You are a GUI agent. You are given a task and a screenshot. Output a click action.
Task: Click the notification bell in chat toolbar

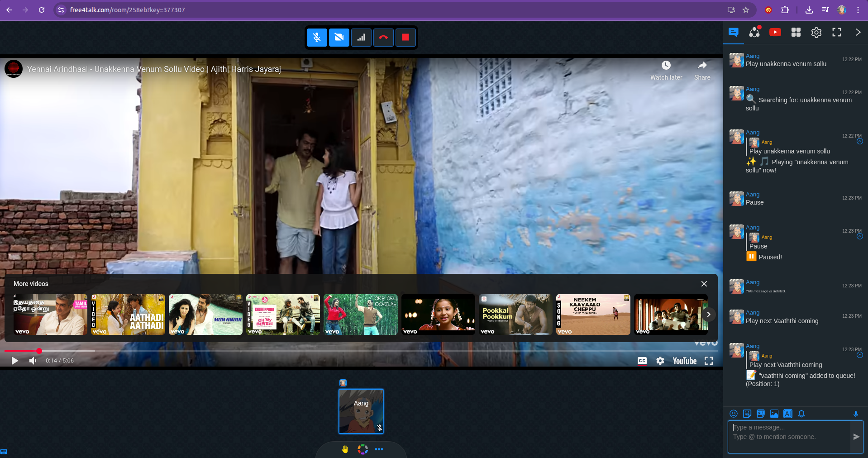pyautogui.click(x=801, y=414)
